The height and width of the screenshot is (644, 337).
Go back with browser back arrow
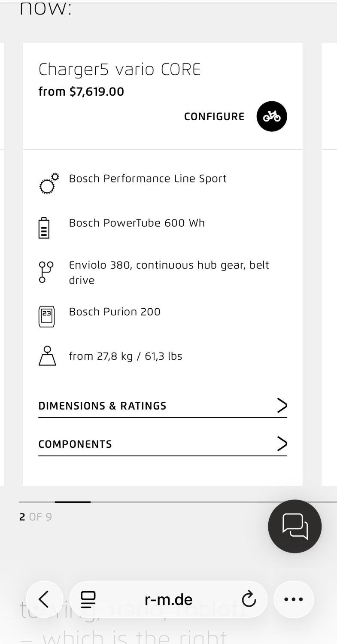44,599
